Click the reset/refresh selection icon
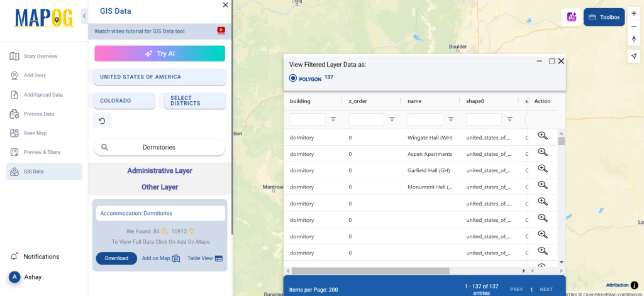The width and height of the screenshot is (644, 296). (102, 119)
